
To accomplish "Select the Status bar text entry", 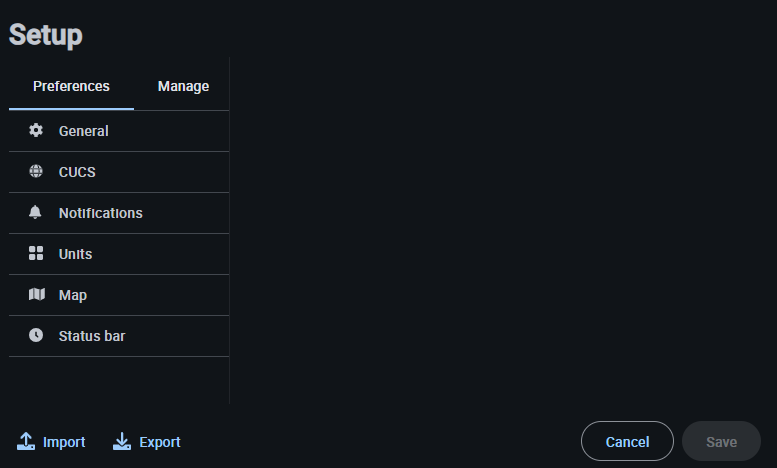I will point(92,336).
